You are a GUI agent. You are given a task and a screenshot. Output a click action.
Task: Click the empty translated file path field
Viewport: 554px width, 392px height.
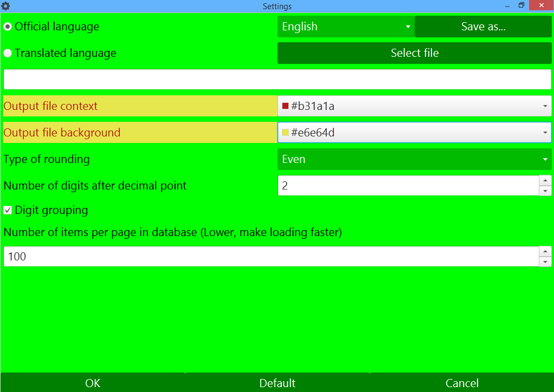[x=278, y=80]
